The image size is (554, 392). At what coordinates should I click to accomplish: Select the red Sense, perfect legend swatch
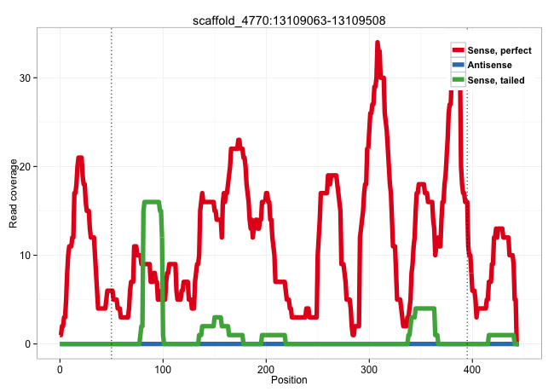click(x=458, y=50)
